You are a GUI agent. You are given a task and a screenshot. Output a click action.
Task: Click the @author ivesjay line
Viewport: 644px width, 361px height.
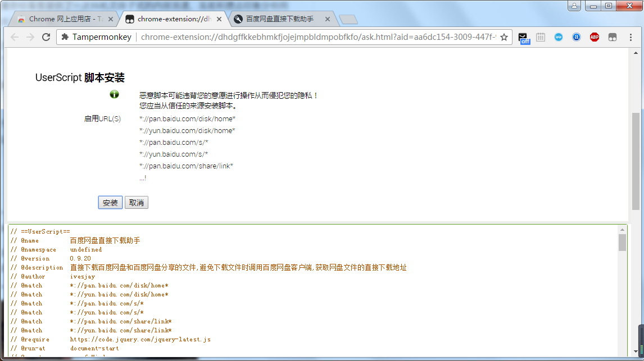(x=53, y=276)
